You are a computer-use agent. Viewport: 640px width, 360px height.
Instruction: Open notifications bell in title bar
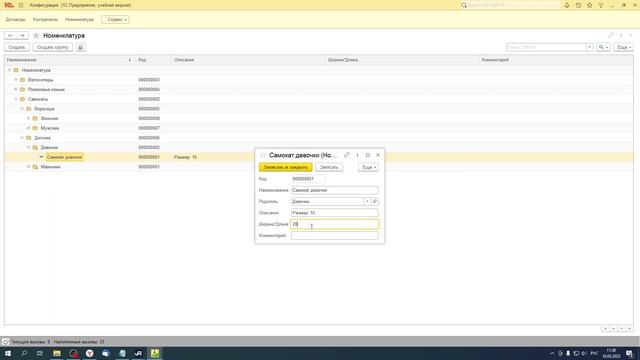pyautogui.click(x=567, y=5)
